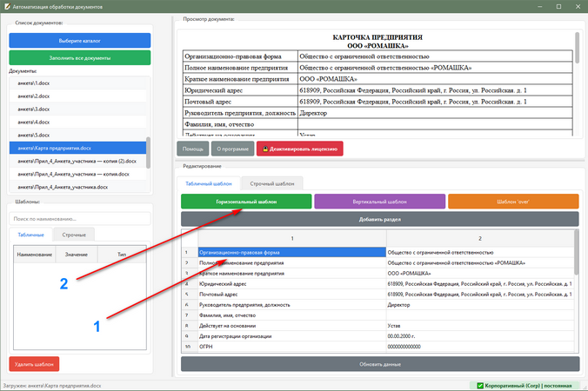Image resolution: width=588 pixels, height=391 pixels.
Task: Select document 'анкета\5.docx'
Action: click(x=77, y=136)
